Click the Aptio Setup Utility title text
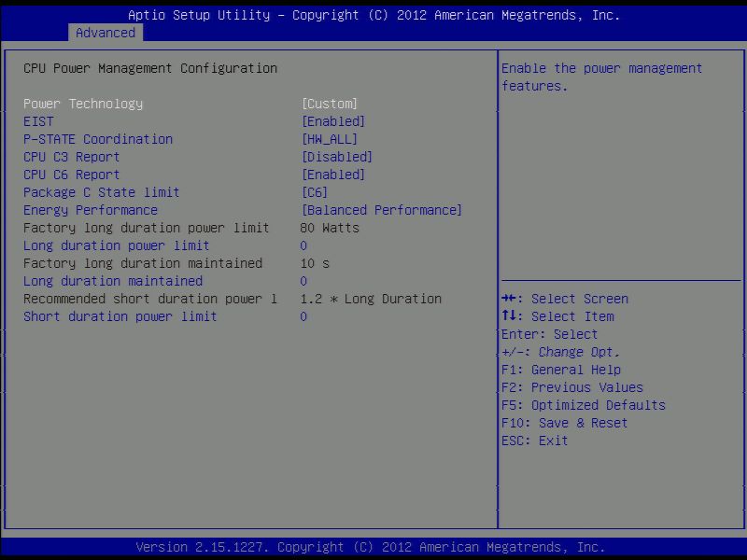747x560 pixels. pos(374,15)
